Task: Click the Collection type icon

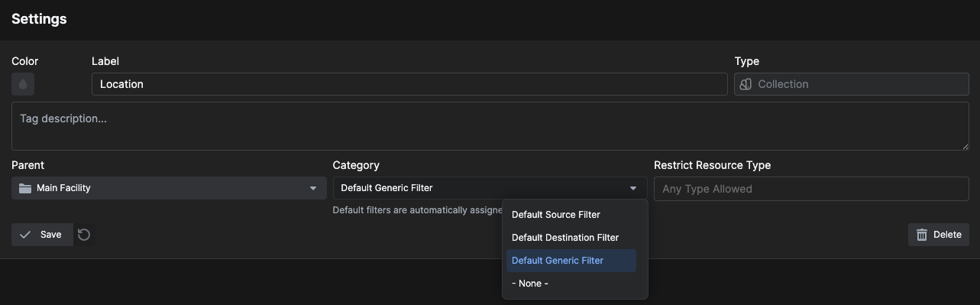Action: (x=746, y=84)
